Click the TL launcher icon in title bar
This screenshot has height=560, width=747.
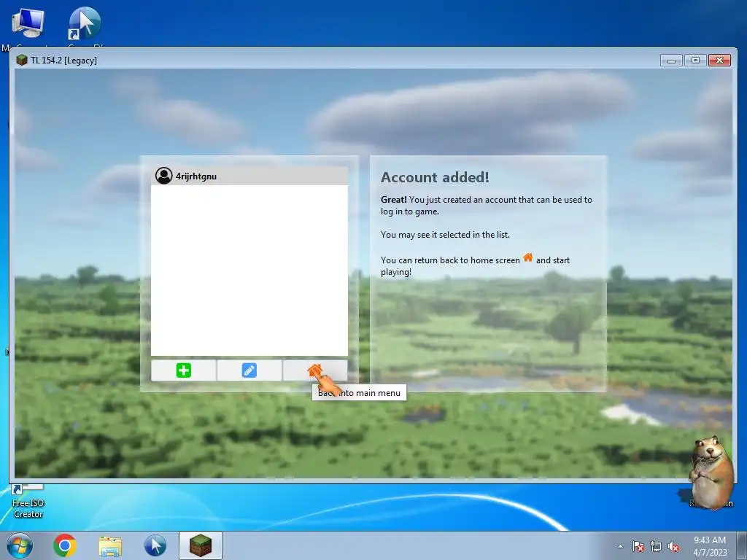21,60
